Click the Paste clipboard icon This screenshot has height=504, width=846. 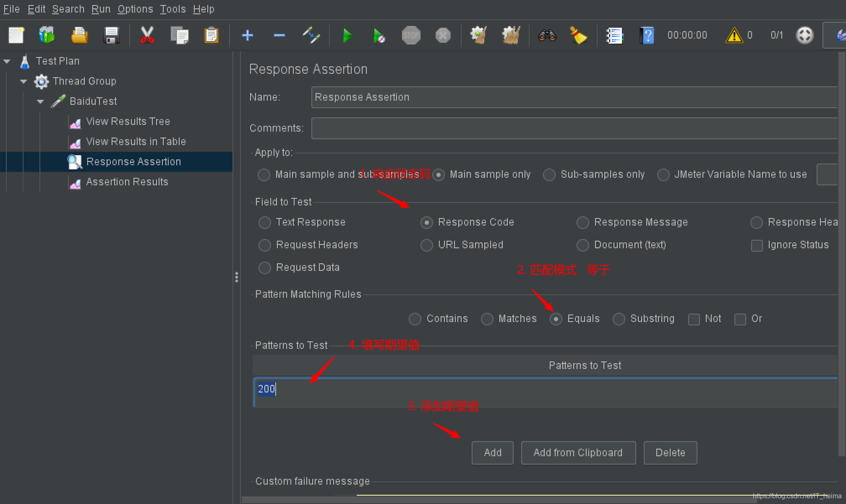coord(211,35)
